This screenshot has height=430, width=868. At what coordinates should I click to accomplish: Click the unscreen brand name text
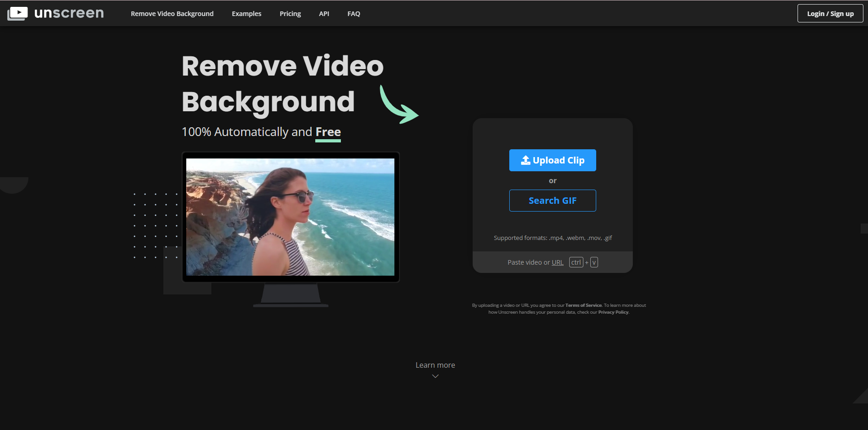(x=69, y=13)
